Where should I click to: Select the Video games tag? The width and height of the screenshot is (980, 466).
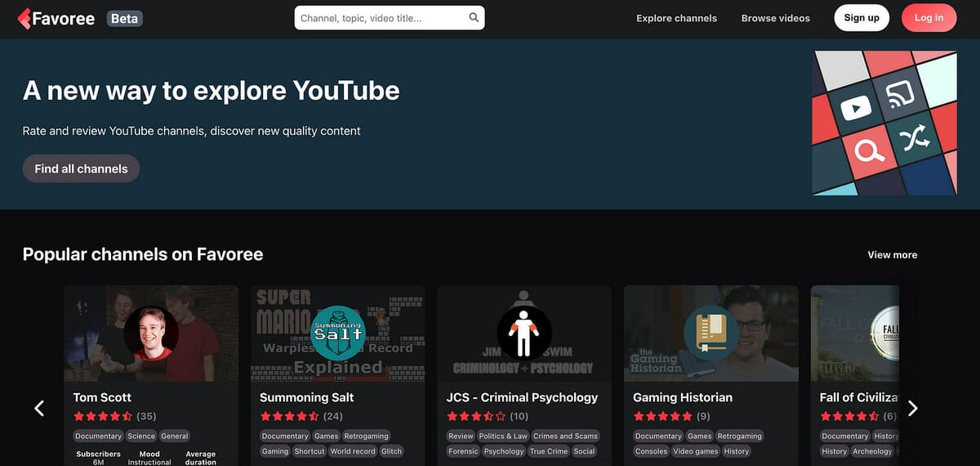click(x=695, y=451)
